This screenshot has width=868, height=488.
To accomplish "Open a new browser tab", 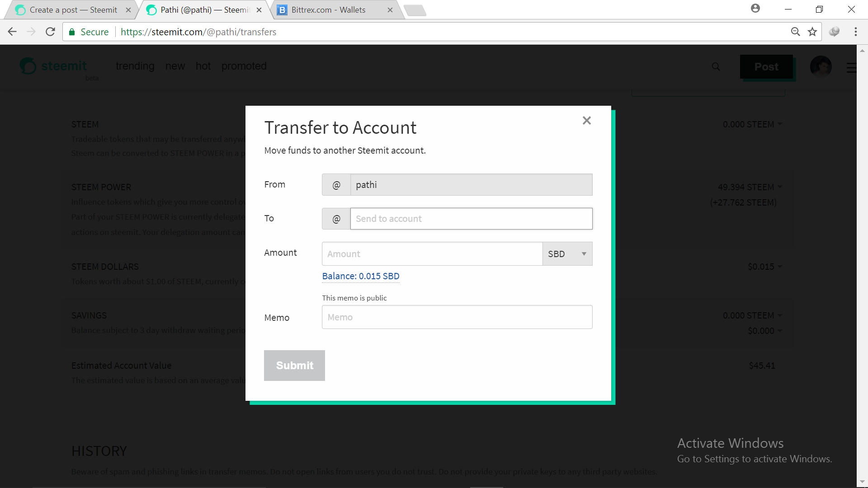I will point(415,10).
